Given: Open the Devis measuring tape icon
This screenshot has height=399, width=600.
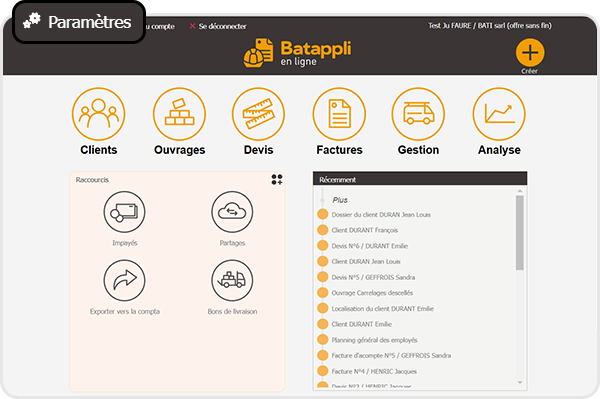Looking at the screenshot, I should [x=259, y=114].
